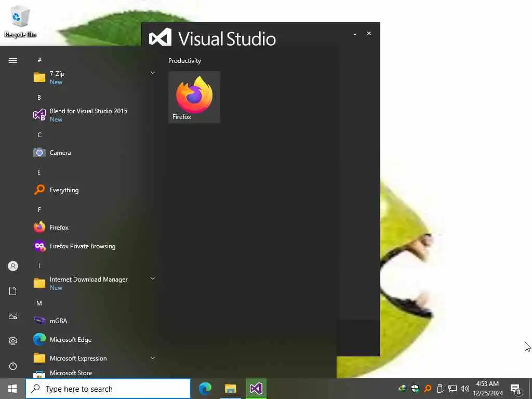Image resolution: width=532 pixels, height=399 pixels.
Task: Click the B letter header
Action: 39,97
